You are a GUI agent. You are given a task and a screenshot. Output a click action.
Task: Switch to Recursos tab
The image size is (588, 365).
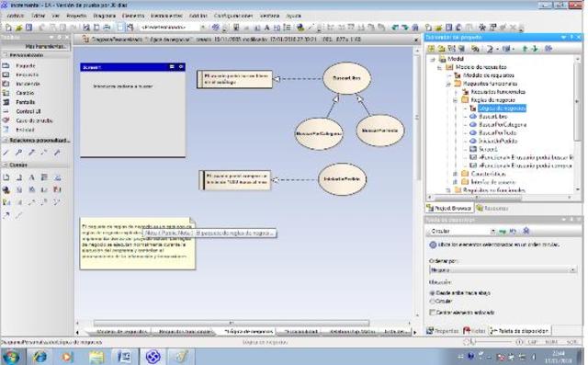click(492, 208)
